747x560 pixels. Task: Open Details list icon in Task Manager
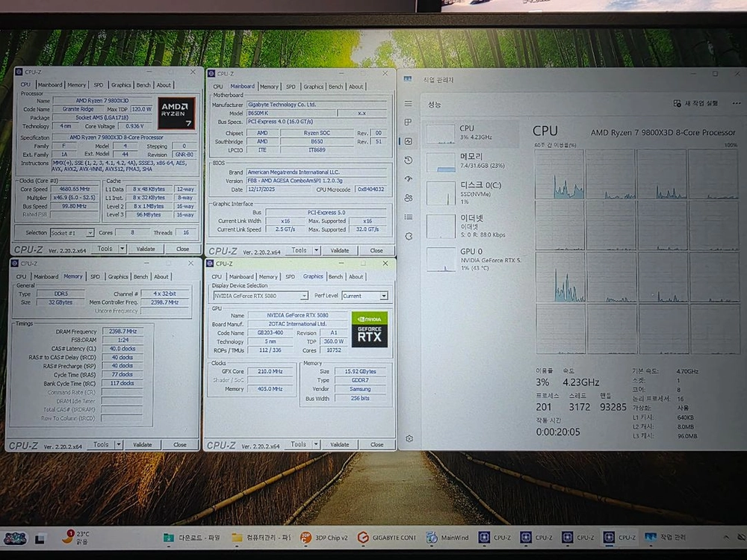tap(409, 217)
